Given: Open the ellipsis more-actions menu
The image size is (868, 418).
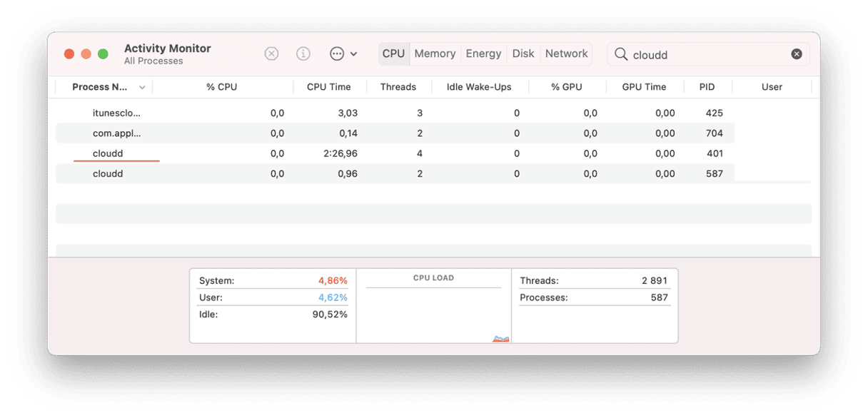Looking at the screenshot, I should pyautogui.click(x=343, y=54).
